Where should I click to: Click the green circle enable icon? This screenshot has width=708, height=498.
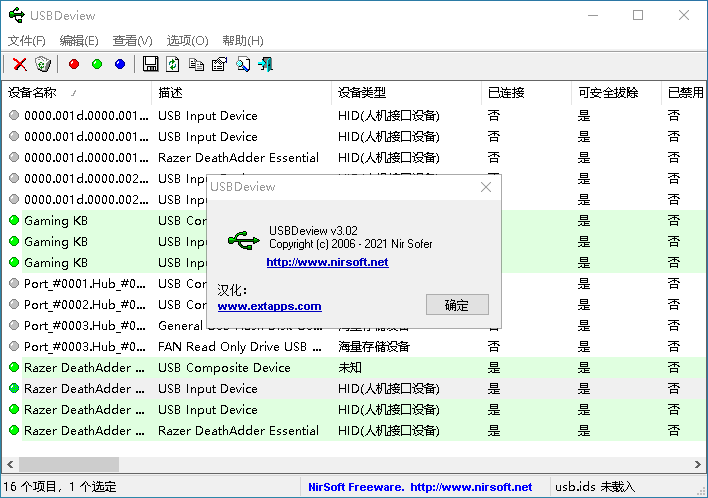click(97, 64)
